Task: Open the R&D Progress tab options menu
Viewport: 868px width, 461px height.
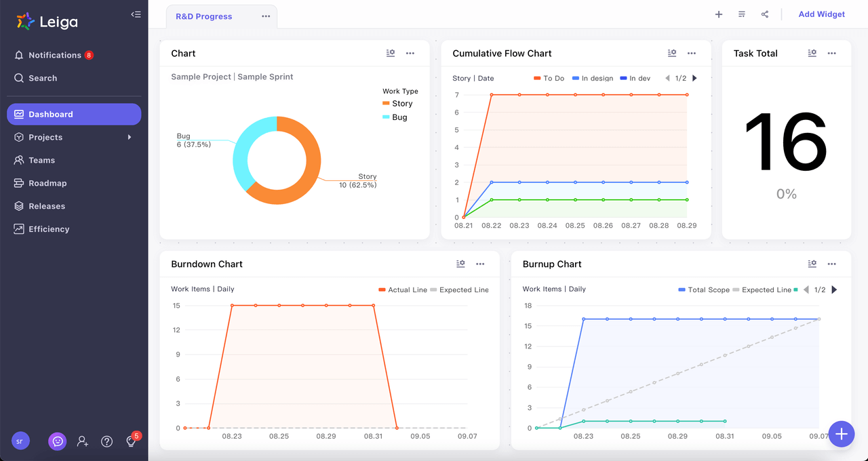Action: pos(266,17)
